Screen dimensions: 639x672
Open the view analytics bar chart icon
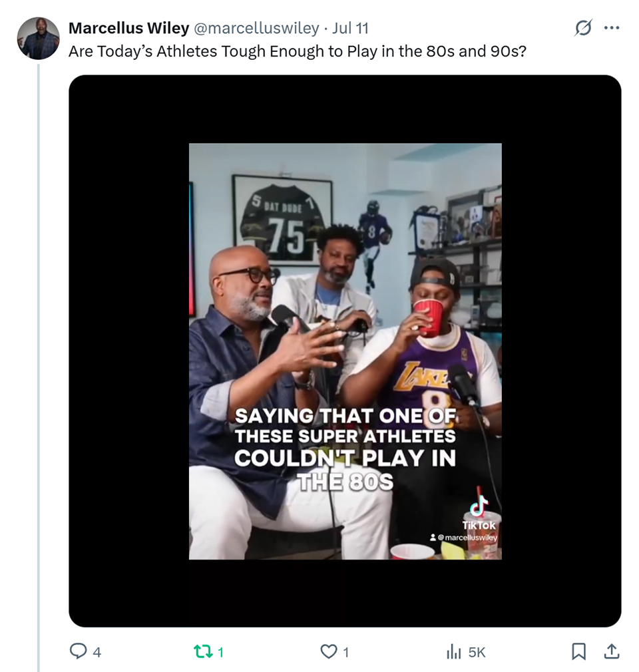click(454, 651)
